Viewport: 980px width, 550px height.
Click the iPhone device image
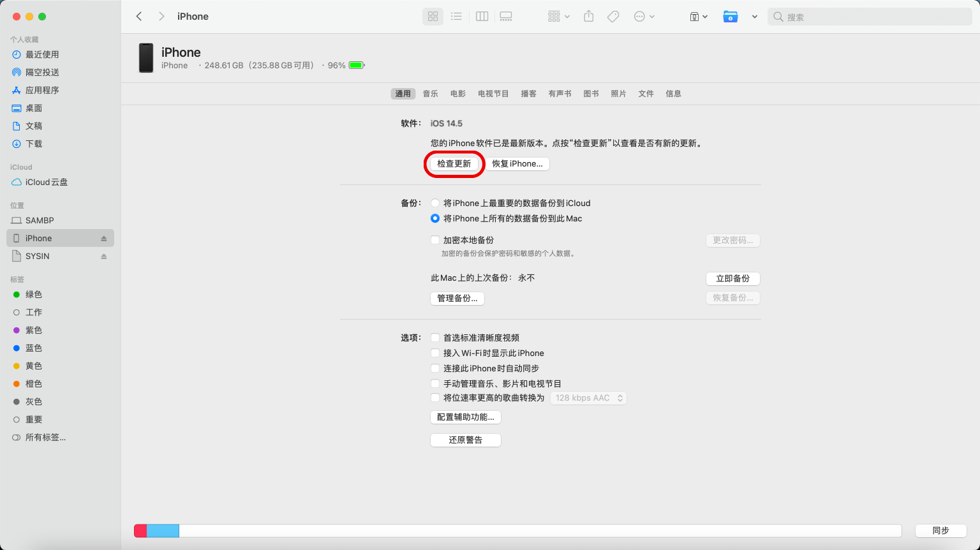pos(146,58)
